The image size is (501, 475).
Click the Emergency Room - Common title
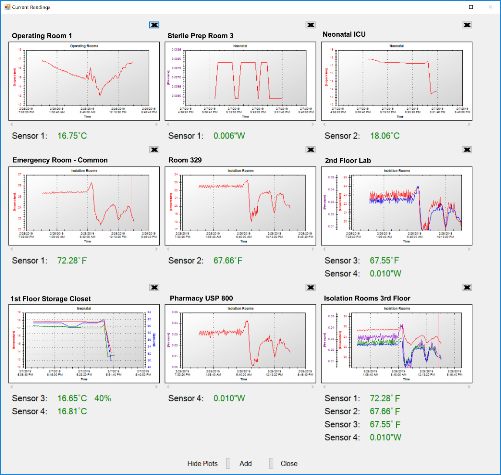[x=60, y=160]
